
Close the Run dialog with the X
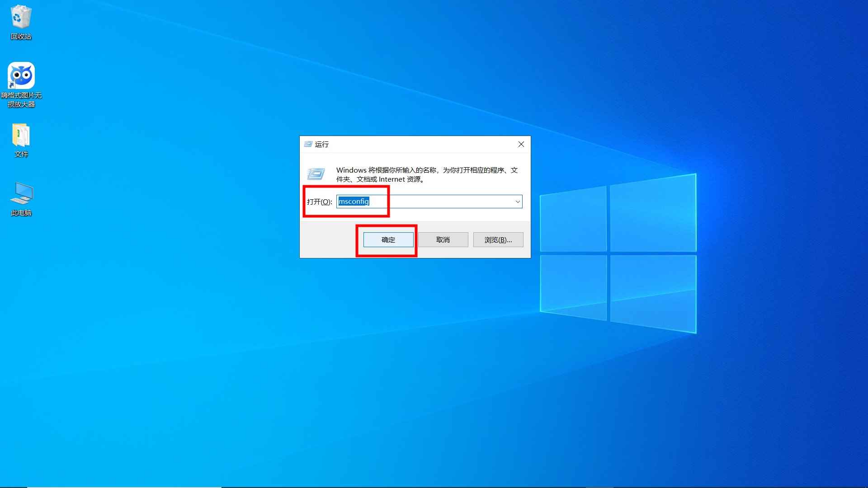click(521, 144)
